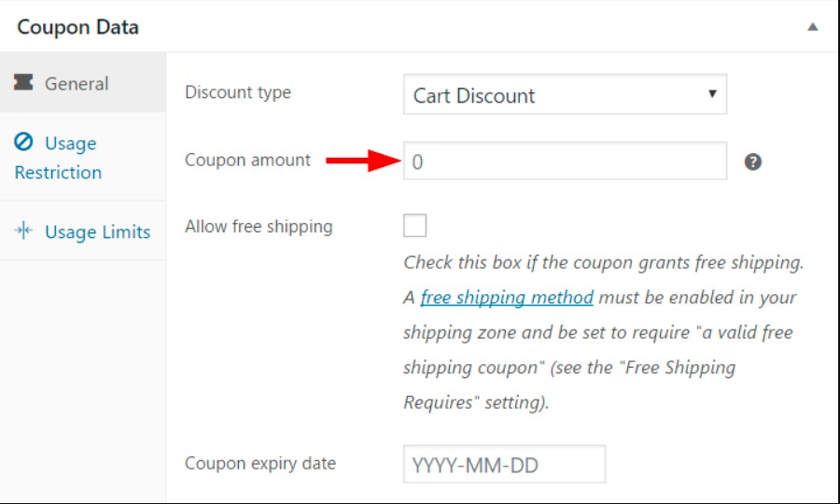Click the ticket icon beside General
840x504 pixels.
click(24, 83)
